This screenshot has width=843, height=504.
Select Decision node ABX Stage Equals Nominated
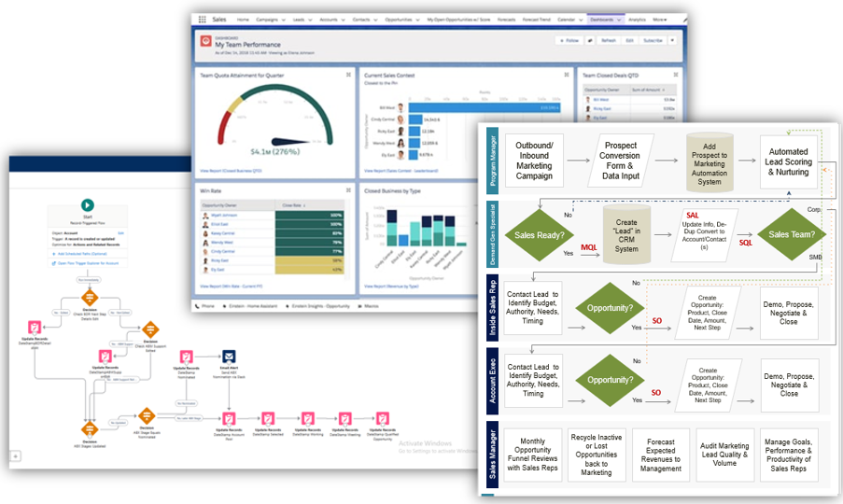coord(147,416)
